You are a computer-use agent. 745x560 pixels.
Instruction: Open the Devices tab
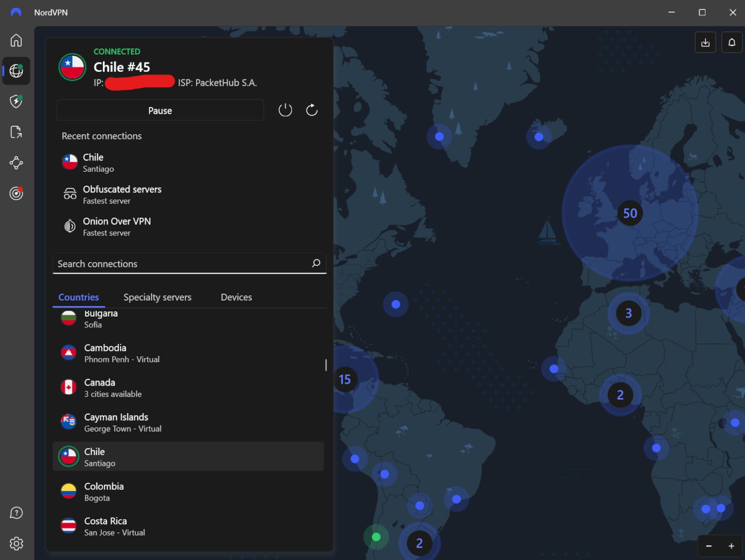(236, 297)
